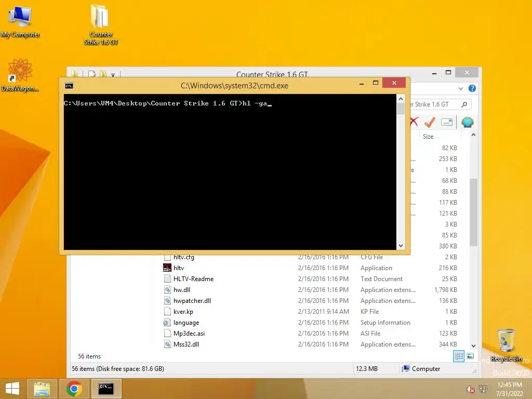Minimize the Counter Strike 1.6 GT Explorer window
The image size is (532, 399).
434,73
